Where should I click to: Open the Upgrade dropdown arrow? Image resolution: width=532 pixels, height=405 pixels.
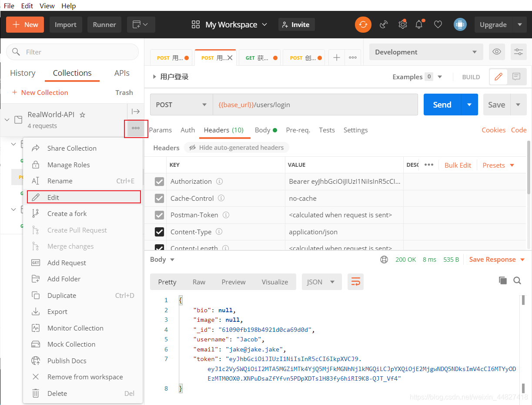(520, 24)
